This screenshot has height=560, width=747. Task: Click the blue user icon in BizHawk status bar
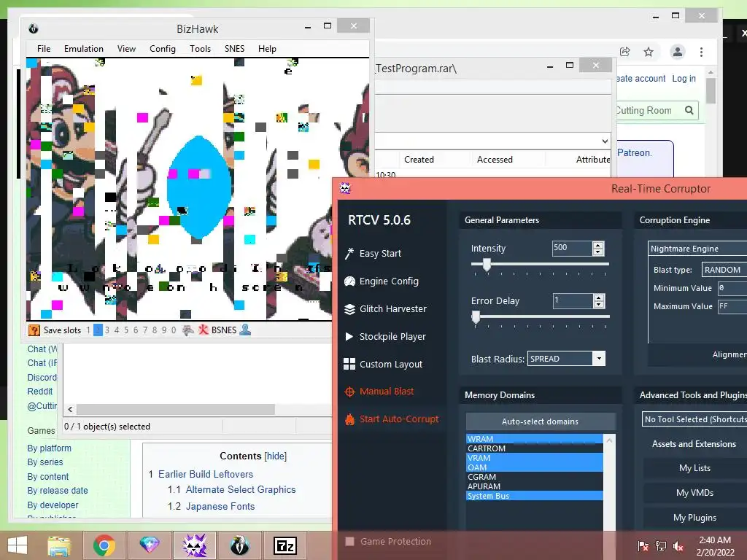click(245, 330)
